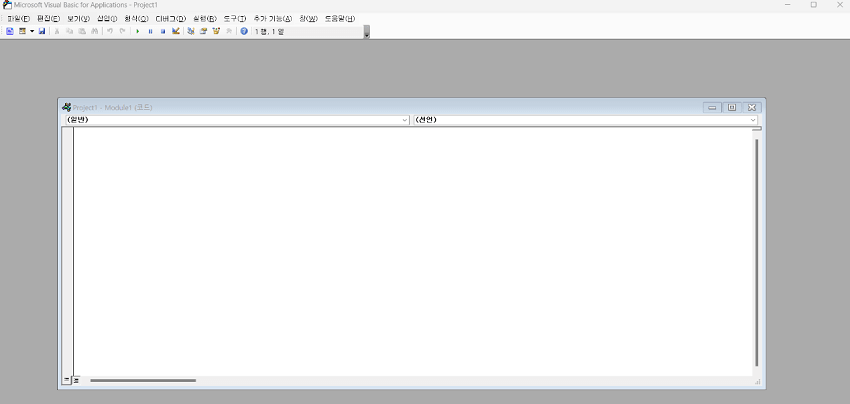Viewport: 850px width, 404px height.
Task: Click the Break pause icon
Action: click(x=150, y=31)
